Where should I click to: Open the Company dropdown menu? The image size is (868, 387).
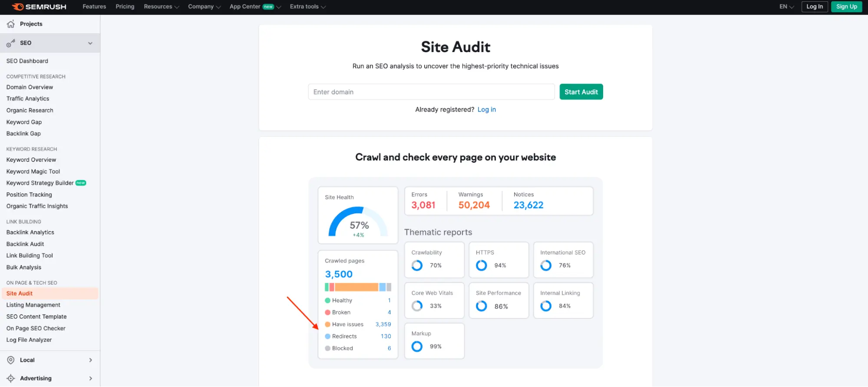205,7
